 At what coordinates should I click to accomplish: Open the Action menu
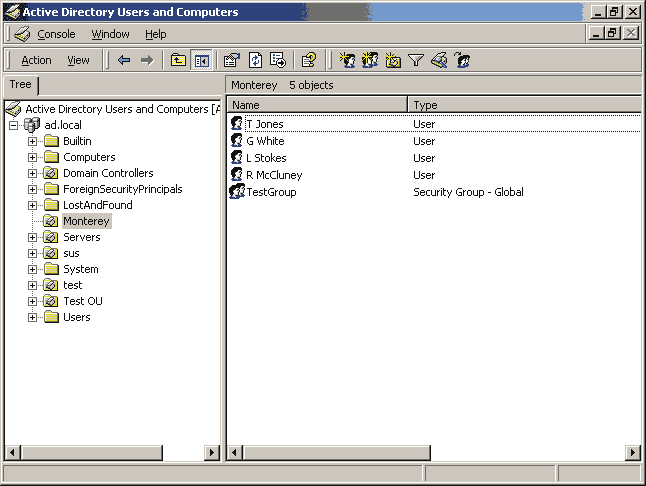[x=37, y=60]
